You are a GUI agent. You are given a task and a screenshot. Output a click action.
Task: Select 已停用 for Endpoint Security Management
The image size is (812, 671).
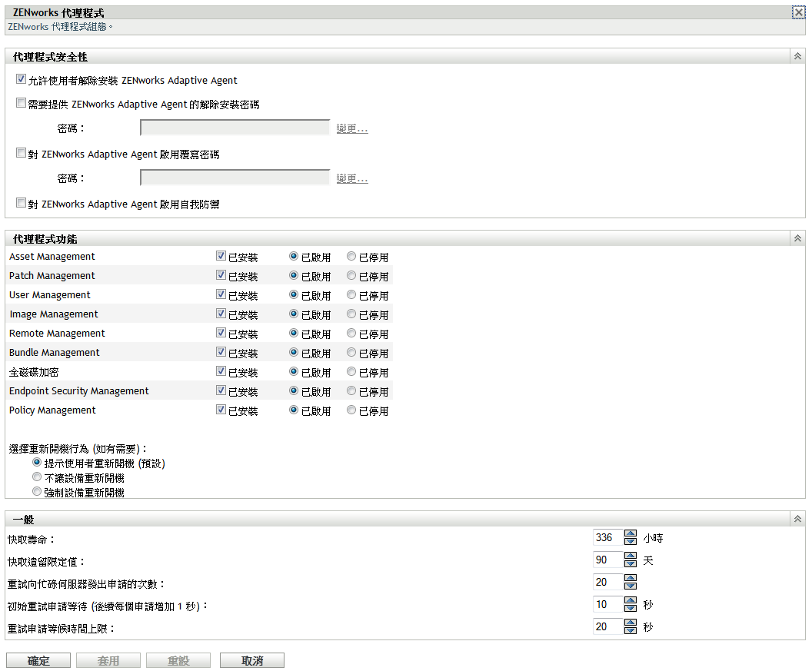point(351,390)
